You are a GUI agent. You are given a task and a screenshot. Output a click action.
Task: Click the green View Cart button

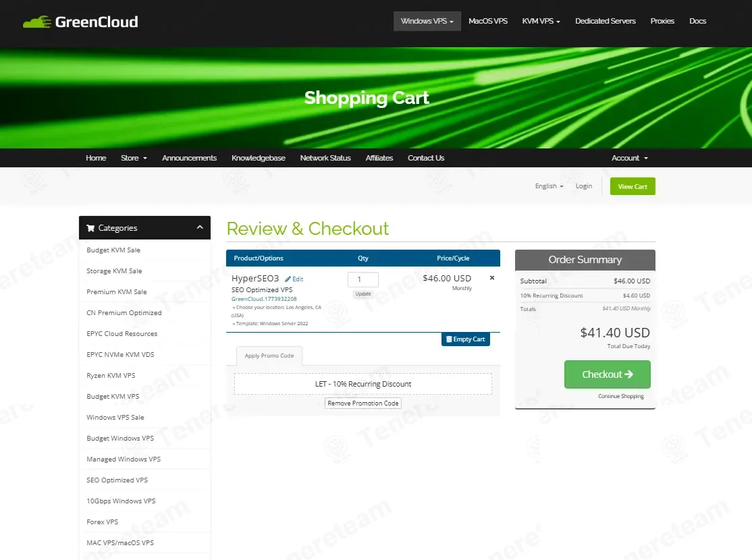[633, 186]
